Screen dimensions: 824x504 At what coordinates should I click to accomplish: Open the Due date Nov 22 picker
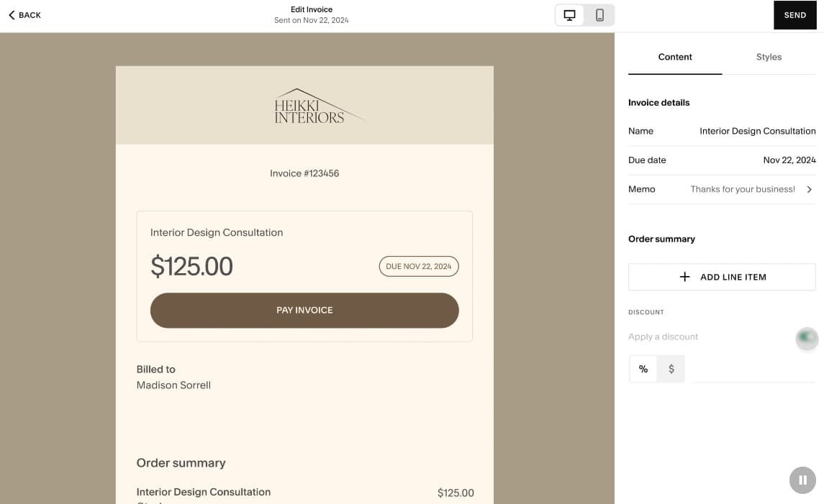[789, 160]
